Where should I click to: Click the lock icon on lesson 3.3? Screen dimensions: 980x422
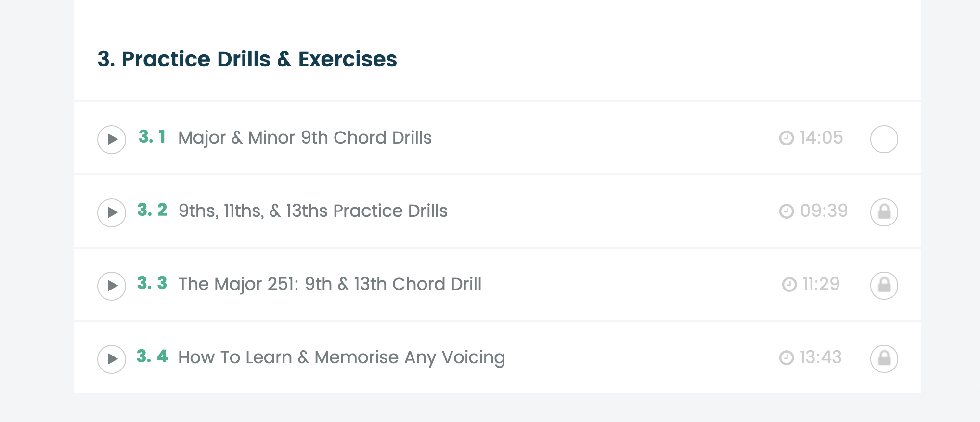click(884, 286)
